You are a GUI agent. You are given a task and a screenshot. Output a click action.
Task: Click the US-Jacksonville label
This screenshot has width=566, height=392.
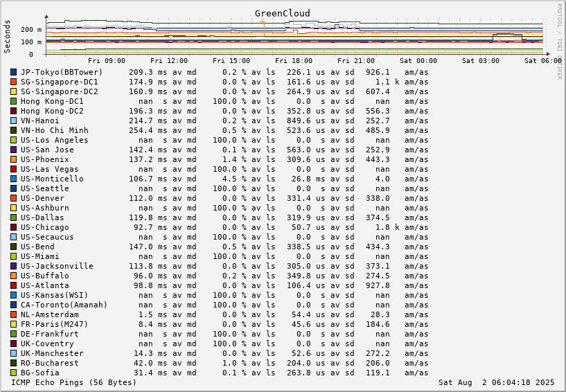[x=57, y=266]
